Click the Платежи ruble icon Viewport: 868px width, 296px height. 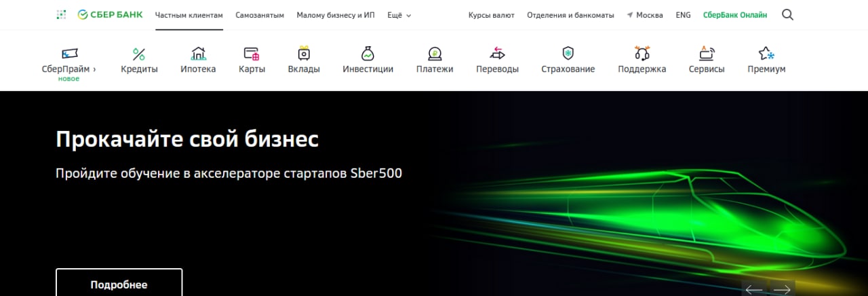click(435, 54)
